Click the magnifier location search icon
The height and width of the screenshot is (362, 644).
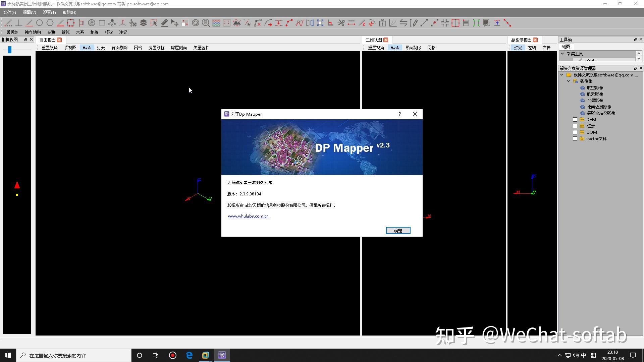pos(206,23)
